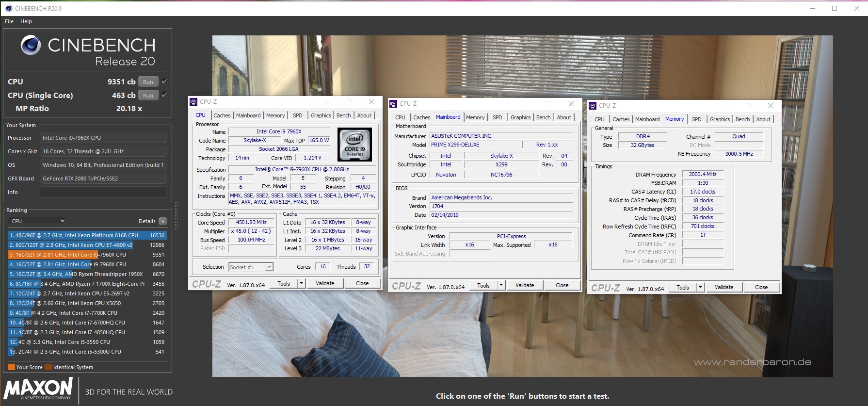Close first CPU-Z window with X
This screenshot has width=868, height=406.
coord(371,102)
